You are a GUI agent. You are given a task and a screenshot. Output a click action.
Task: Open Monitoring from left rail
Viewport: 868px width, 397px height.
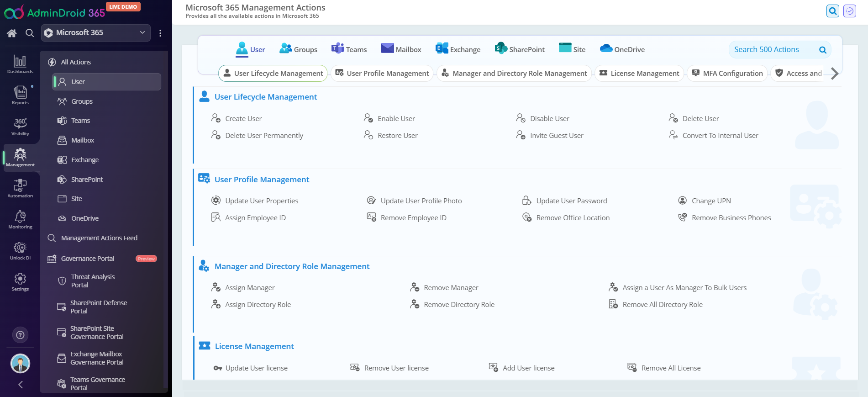[20, 219]
